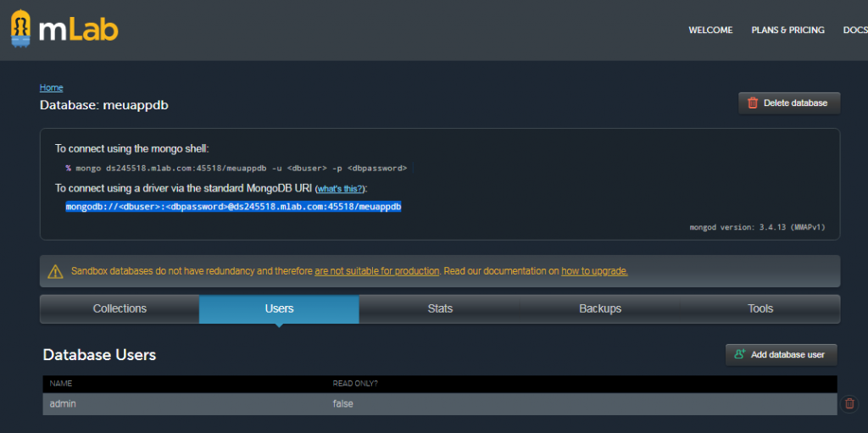
Task: Follow the "how to upgrade" link
Action: (594, 271)
